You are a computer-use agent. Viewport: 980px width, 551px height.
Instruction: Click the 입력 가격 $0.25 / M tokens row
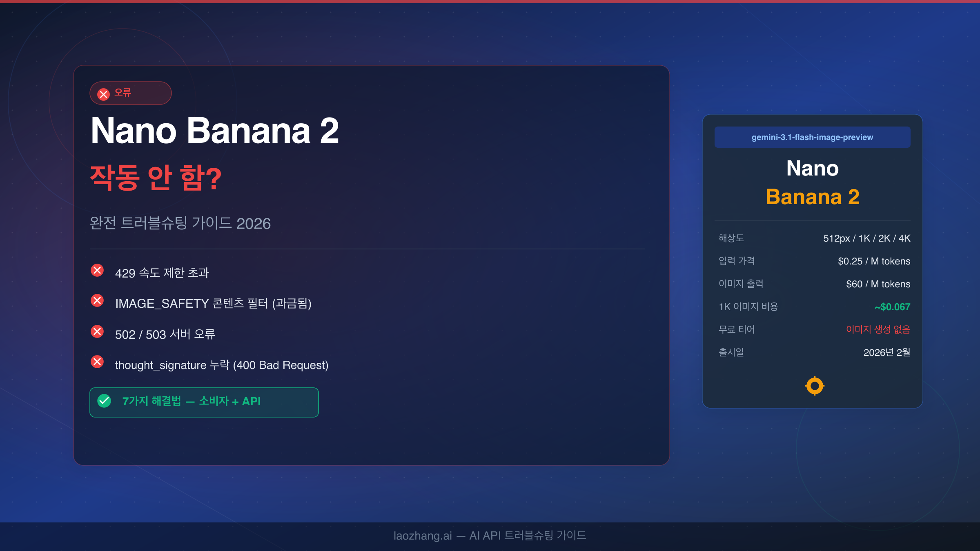coord(814,261)
